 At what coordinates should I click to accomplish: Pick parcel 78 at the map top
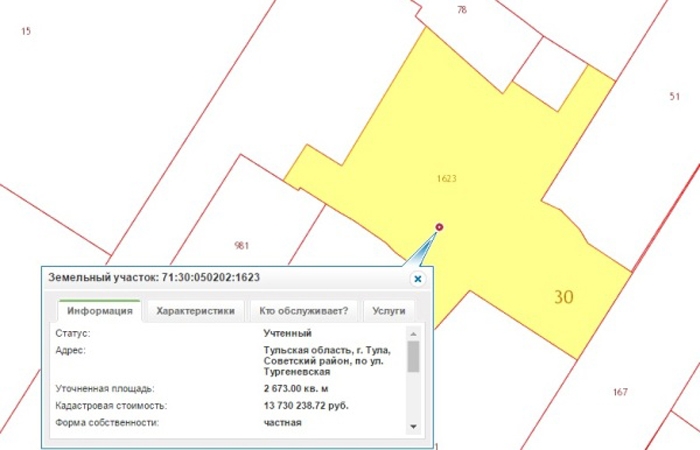461,10
